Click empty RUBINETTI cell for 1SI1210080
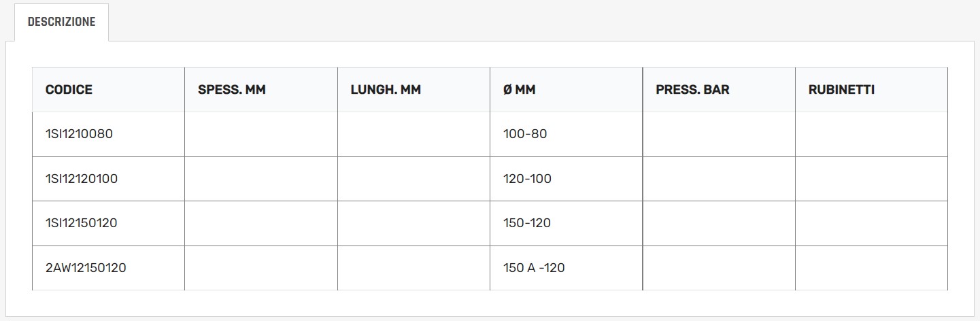 871,134
